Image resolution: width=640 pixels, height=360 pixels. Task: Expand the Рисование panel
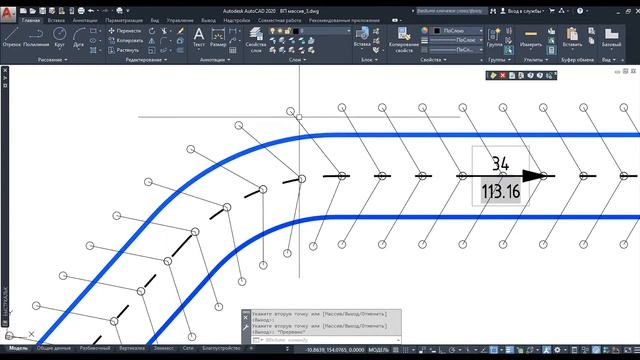pos(52,60)
